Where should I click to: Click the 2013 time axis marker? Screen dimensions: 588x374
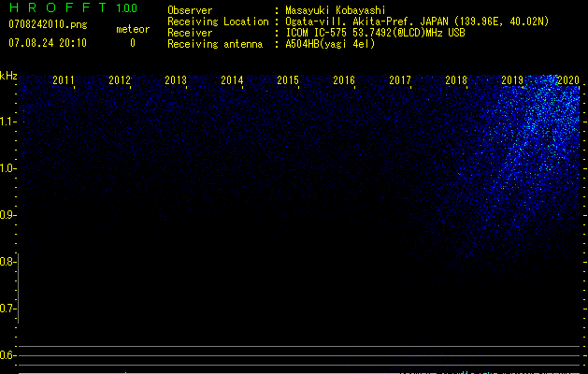coord(176,80)
